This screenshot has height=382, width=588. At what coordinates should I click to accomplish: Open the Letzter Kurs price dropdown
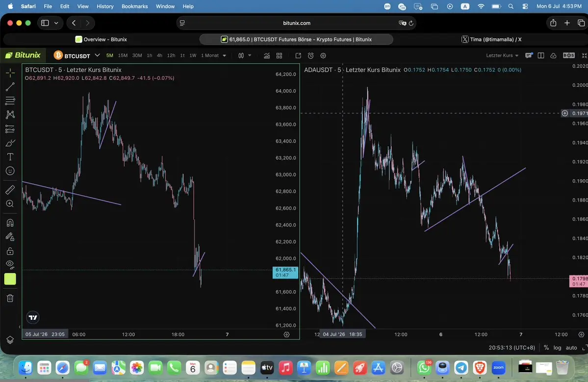502,55
